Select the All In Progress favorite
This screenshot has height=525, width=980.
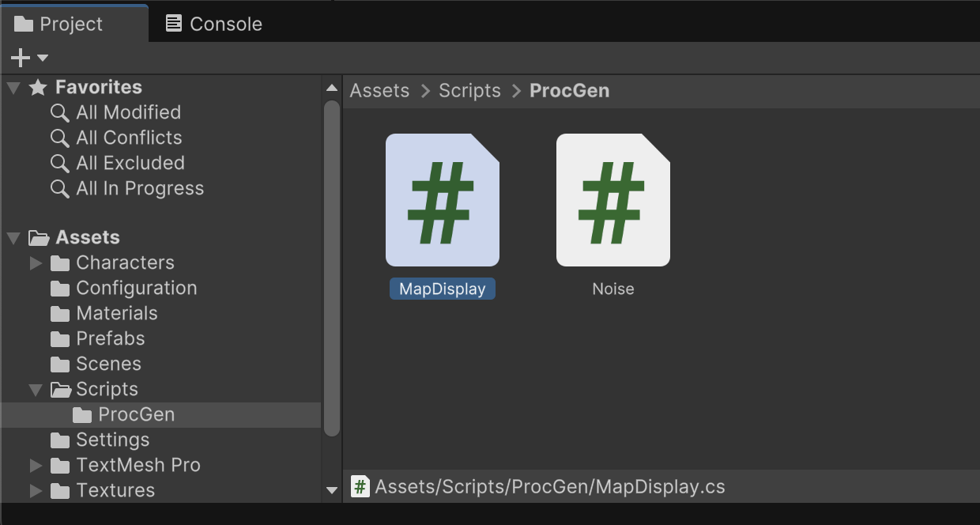pyautogui.click(x=140, y=188)
